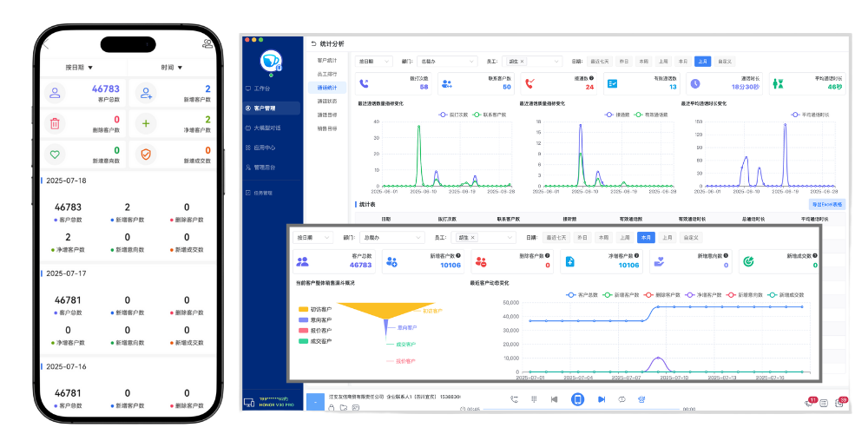868x434 pixels.
Task: Open the message icon with the 11 badge
Action: coord(809,402)
